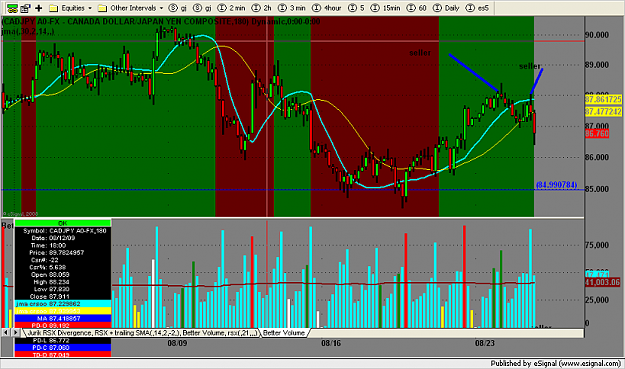Click the Close 87.911 row
625x369 pixels.
[63, 296]
